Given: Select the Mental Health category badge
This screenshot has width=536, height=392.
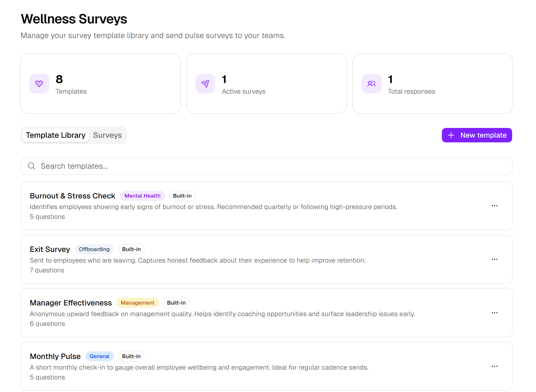Looking at the screenshot, I should pyautogui.click(x=142, y=195).
